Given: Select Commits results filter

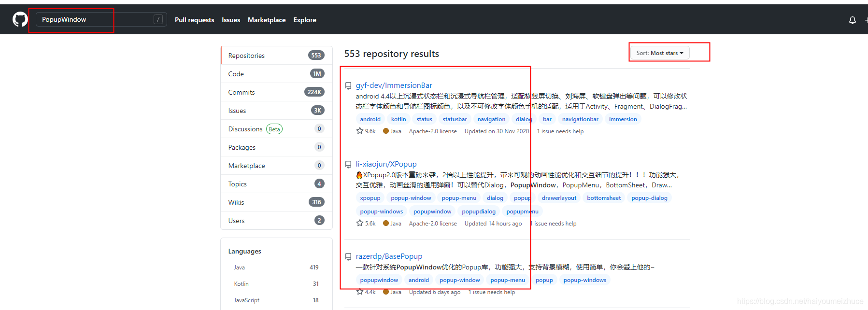Looking at the screenshot, I should coord(277,92).
